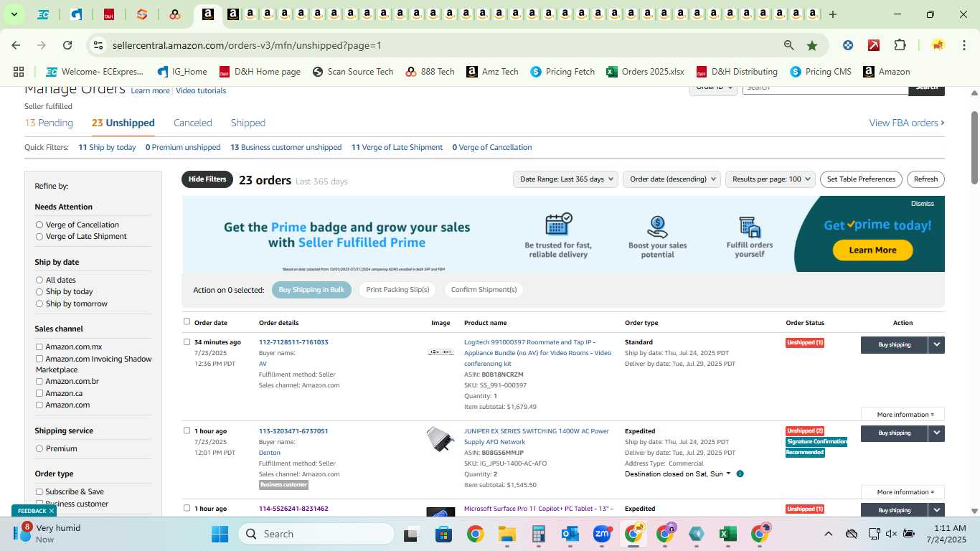Open the Amz Tech bookmark

click(492, 72)
